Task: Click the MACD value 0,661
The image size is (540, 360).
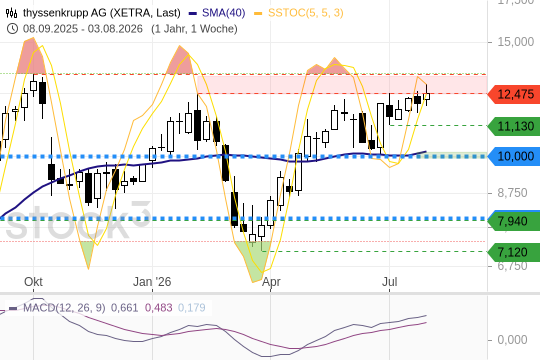Action: point(124,307)
